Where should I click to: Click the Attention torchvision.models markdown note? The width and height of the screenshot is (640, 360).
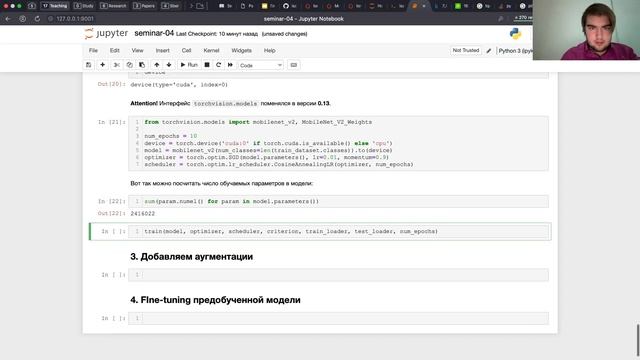(x=230, y=104)
